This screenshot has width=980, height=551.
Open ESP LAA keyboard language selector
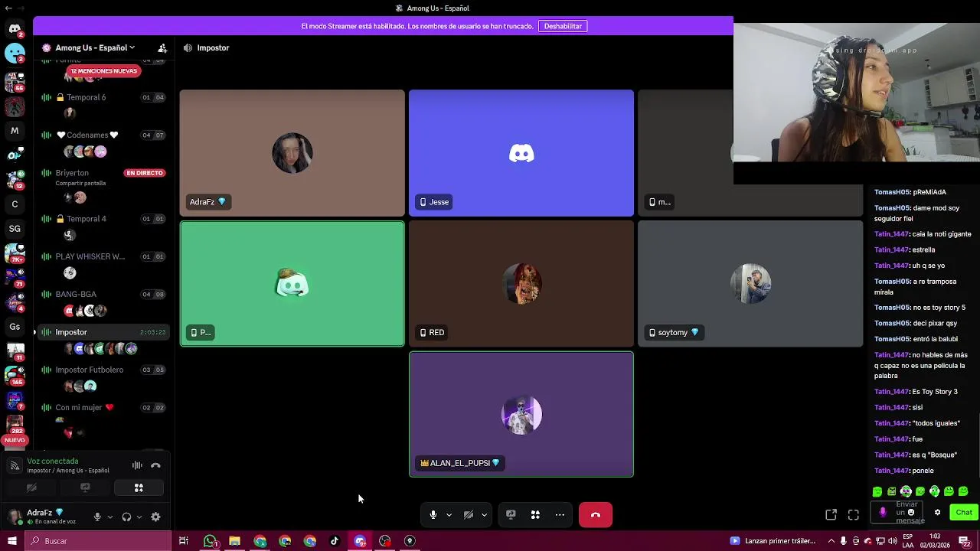[908, 541]
